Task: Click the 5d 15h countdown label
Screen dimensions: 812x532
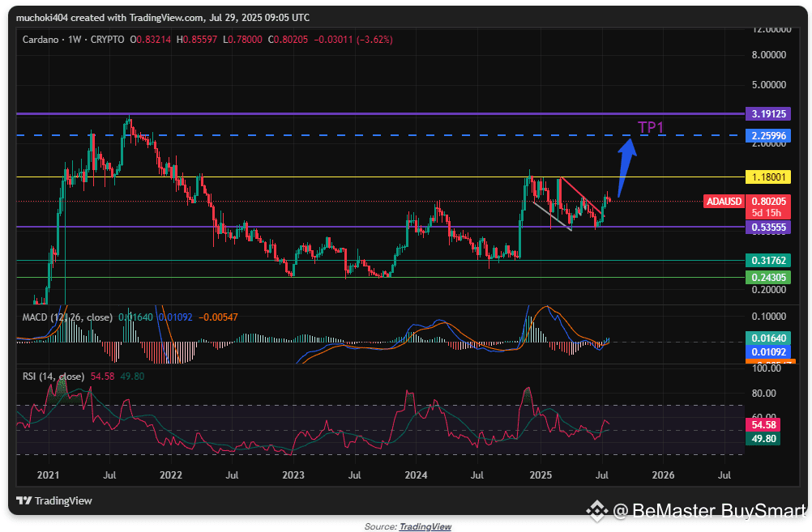Action: coord(767,213)
